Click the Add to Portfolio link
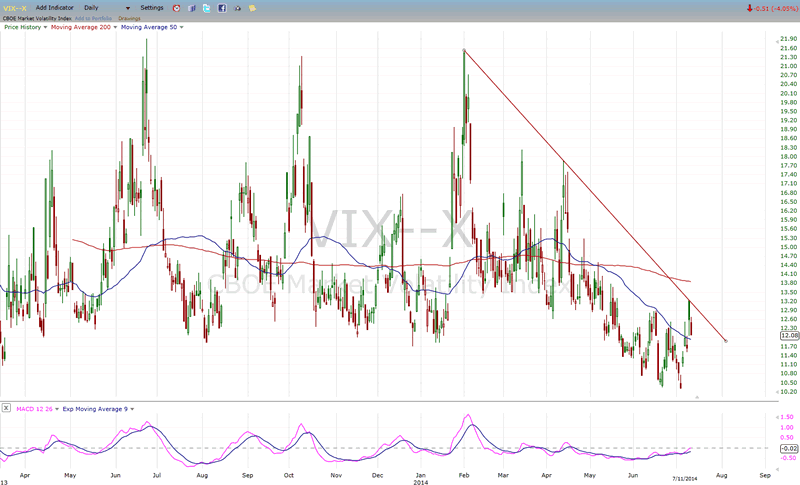Image resolution: width=800 pixels, height=485 pixels. 92,18
